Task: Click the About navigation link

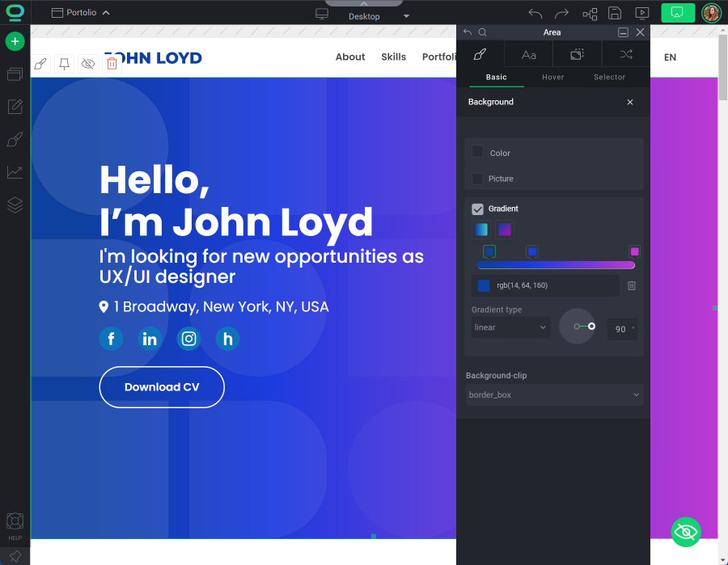Action: (350, 57)
